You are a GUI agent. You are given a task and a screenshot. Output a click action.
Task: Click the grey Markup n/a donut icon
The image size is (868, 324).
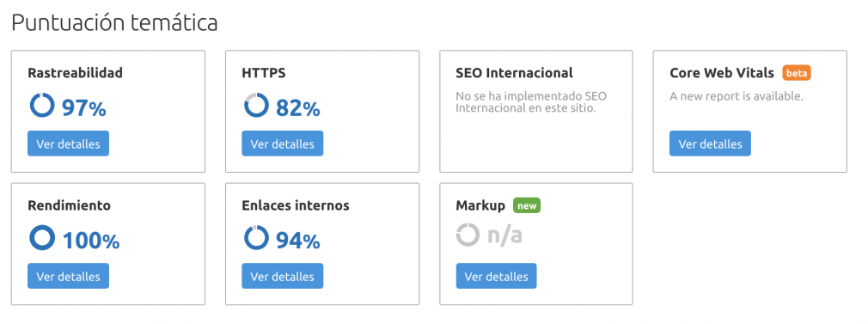[x=468, y=235]
